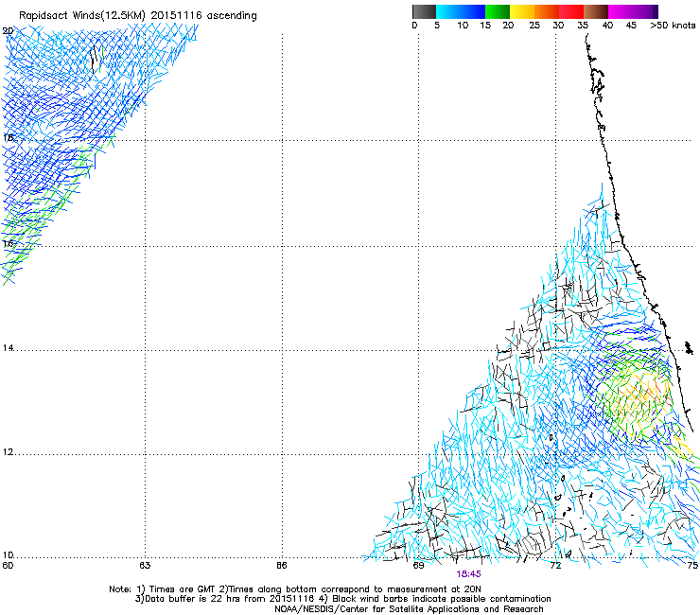The width and height of the screenshot is (700, 615).
Task: Select the orange 25–30 knots color bar segment
Action: 547,11
